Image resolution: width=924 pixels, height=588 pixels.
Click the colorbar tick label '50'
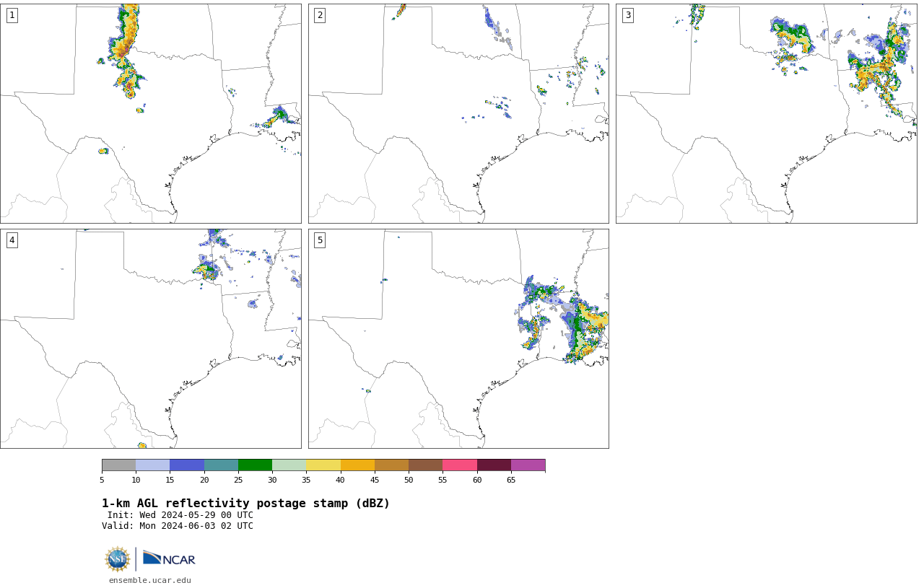tap(409, 481)
